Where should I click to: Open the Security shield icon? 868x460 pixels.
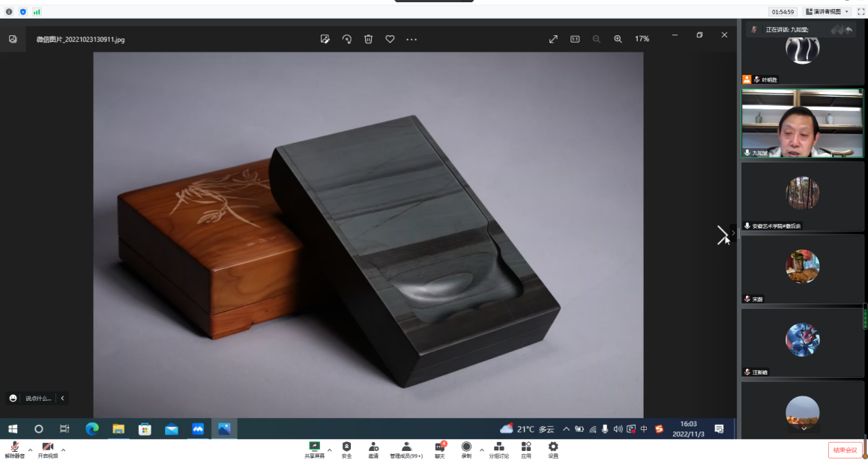tap(346, 447)
